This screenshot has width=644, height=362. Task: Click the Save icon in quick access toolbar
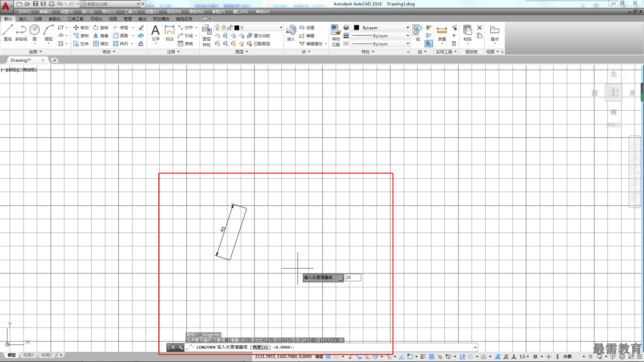click(35, 4)
